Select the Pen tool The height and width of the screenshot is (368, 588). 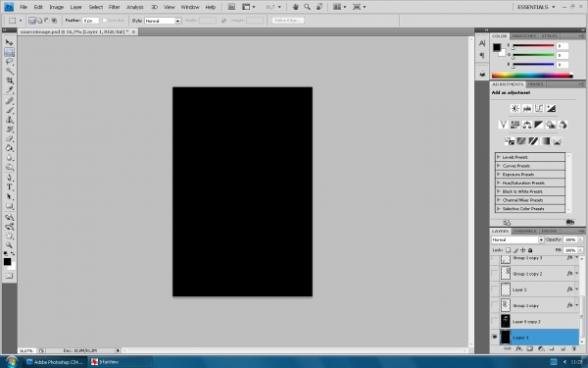click(10, 178)
